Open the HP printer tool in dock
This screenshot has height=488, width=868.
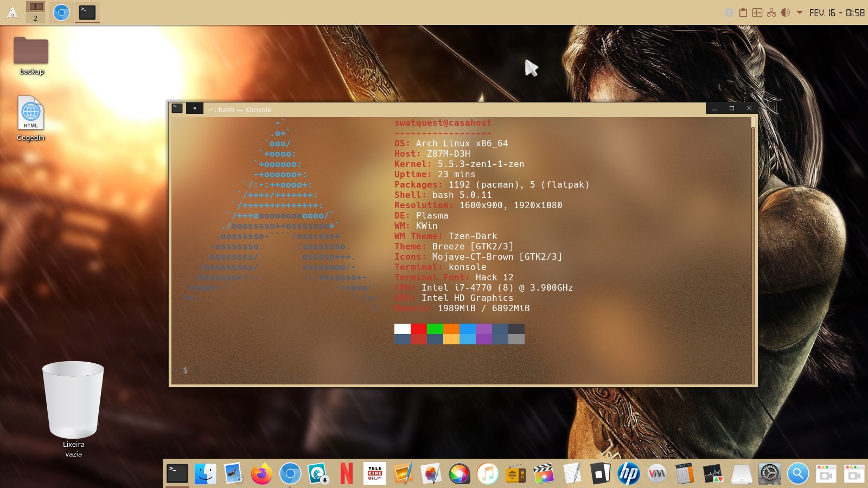[629, 474]
